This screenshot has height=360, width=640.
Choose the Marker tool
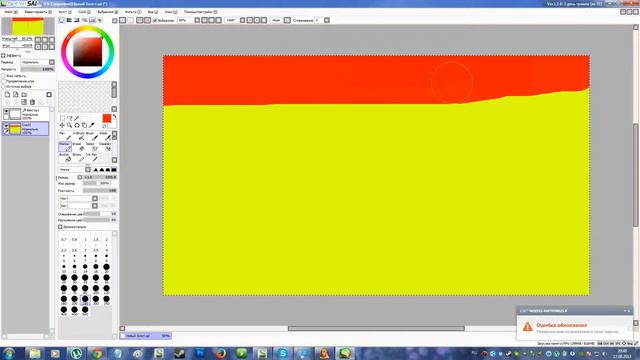(65, 147)
